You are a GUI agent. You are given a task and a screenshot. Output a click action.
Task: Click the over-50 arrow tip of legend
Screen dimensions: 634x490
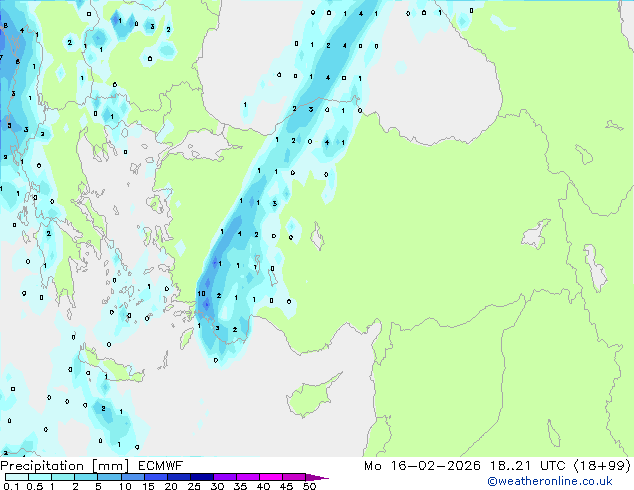(x=317, y=478)
